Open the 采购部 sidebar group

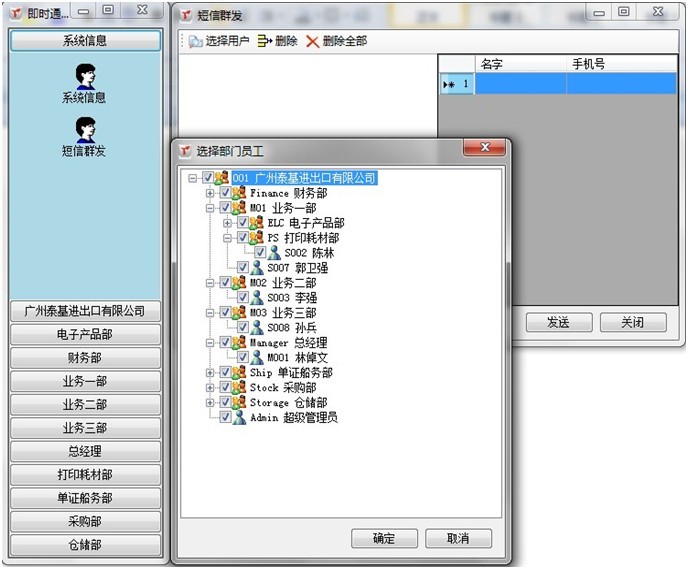coord(84,522)
